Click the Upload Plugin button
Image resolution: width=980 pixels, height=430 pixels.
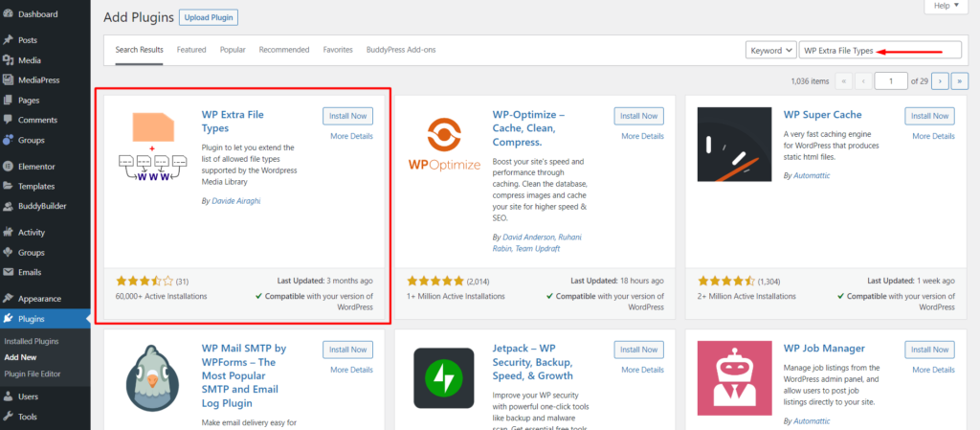pyautogui.click(x=208, y=17)
